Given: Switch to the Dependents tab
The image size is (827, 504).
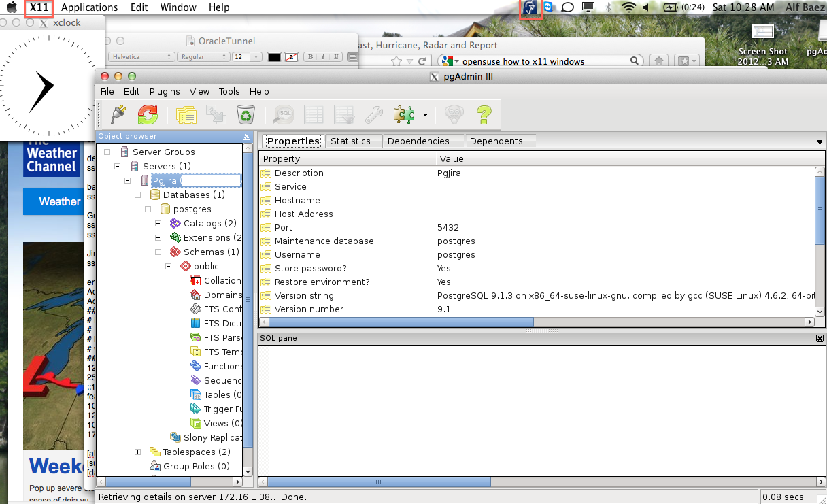Looking at the screenshot, I should pos(501,141).
